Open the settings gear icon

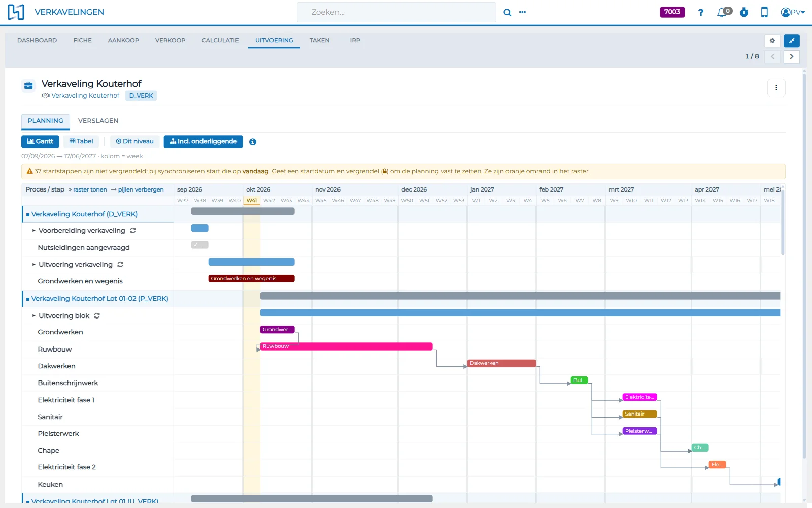[772, 41]
